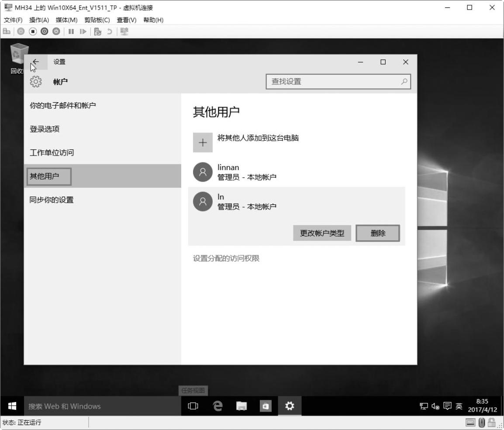Image resolution: width=504 pixels, height=430 pixels.
Task: Click the Checkpoint icon in the VM toolbar
Action: [98, 31]
